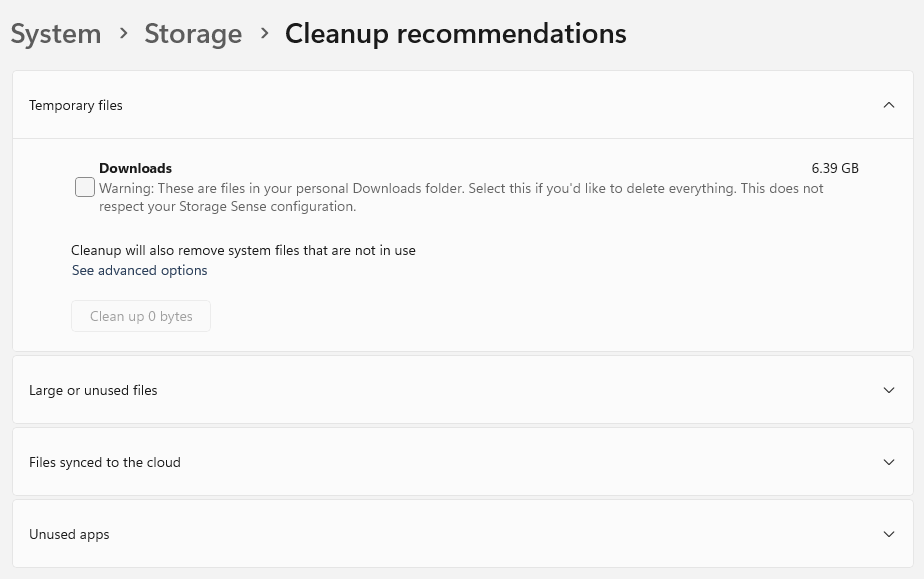Click the system files removal note text
Screen dimensions: 924x579
tap(243, 250)
